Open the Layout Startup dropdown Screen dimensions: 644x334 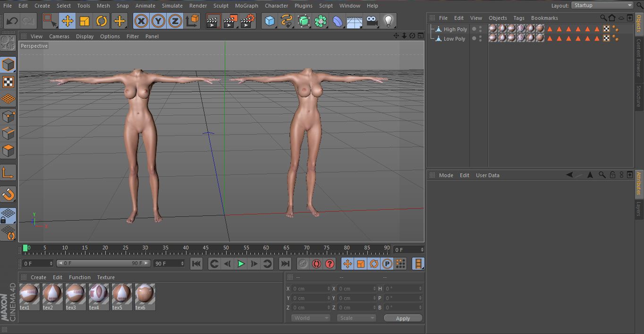pos(602,5)
